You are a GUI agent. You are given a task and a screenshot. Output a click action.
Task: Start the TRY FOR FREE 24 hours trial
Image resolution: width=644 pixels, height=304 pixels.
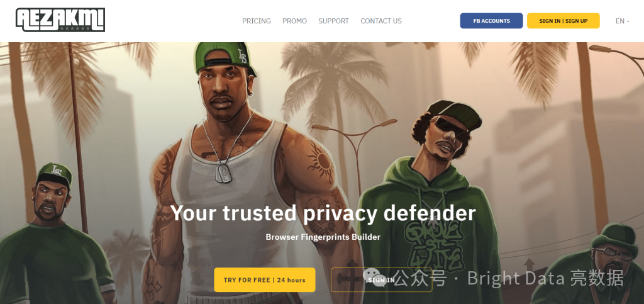[x=265, y=279]
